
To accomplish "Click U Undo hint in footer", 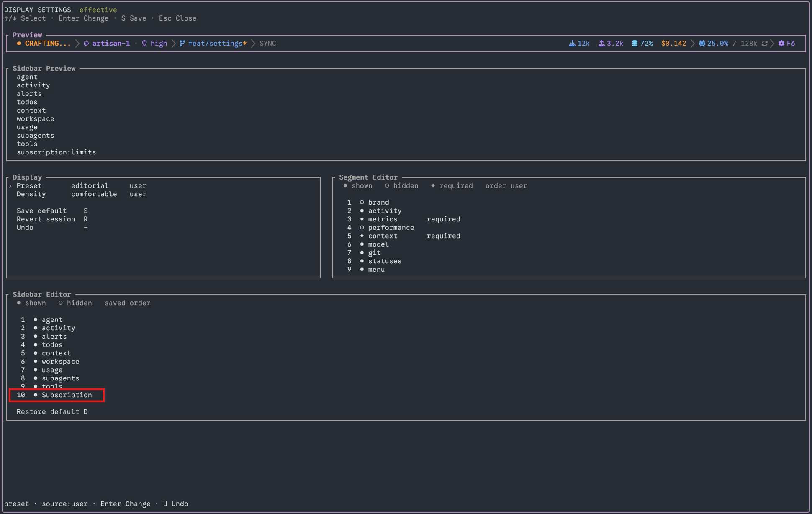I will pyautogui.click(x=176, y=504).
